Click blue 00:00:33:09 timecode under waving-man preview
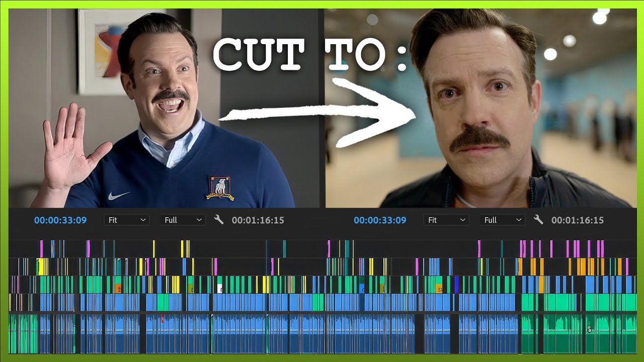This screenshot has height=362, width=644. click(x=60, y=220)
